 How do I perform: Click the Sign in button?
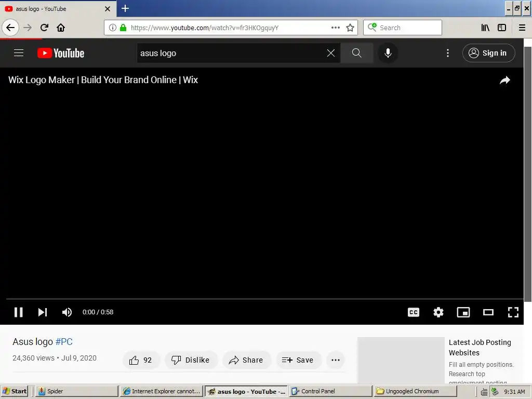(x=488, y=53)
